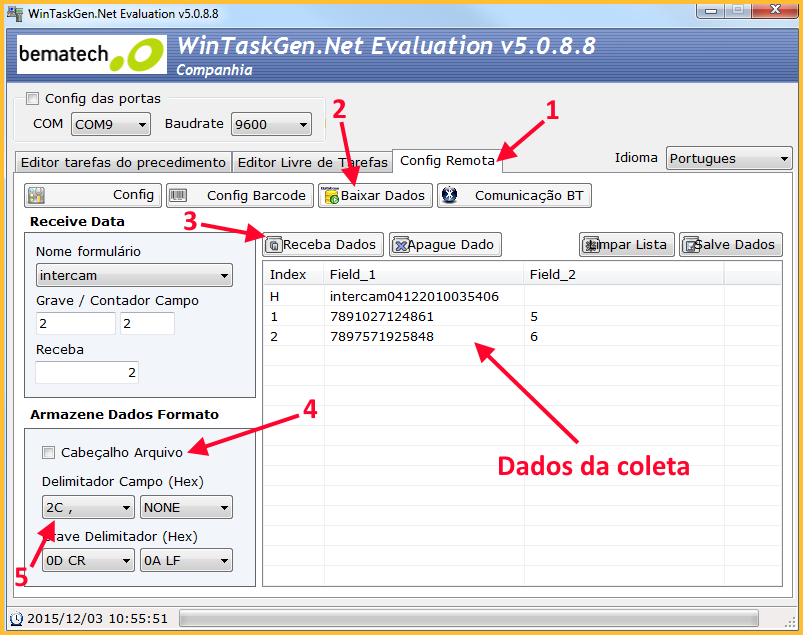Open the NONE field delimiter dropdown

[x=186, y=507]
